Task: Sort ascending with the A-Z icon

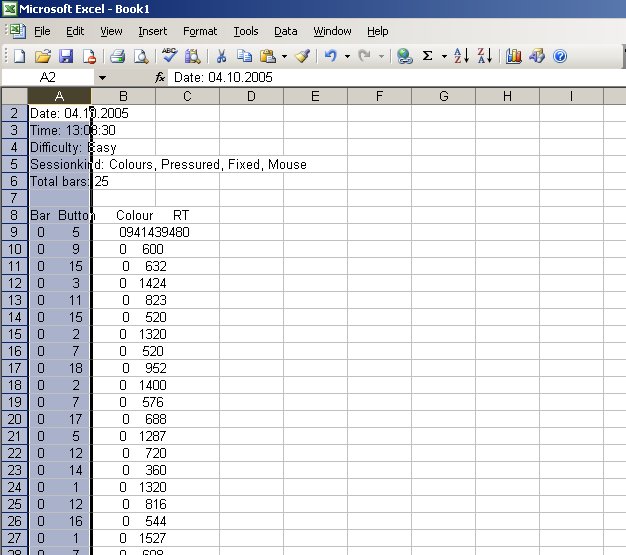Action: tap(461, 56)
